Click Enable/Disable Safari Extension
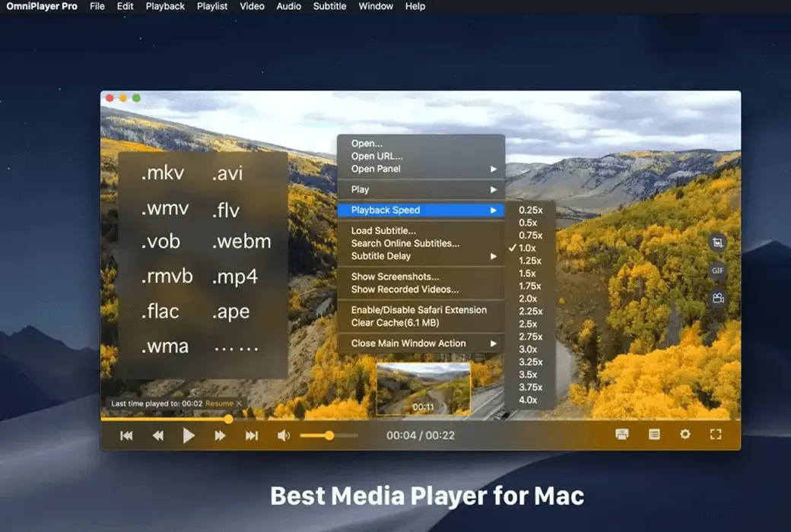Image resolution: width=791 pixels, height=532 pixels. [x=421, y=309]
